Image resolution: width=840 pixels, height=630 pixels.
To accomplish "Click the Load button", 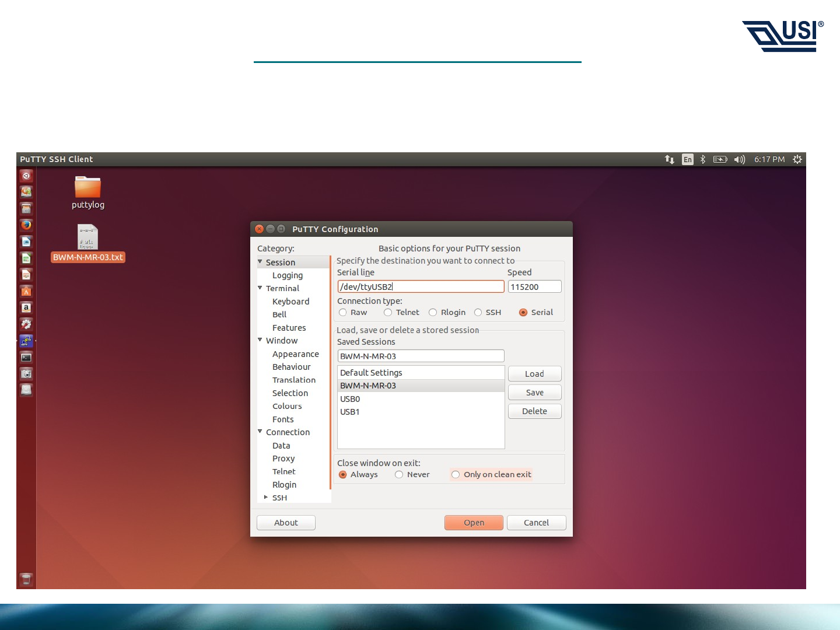I will click(534, 374).
